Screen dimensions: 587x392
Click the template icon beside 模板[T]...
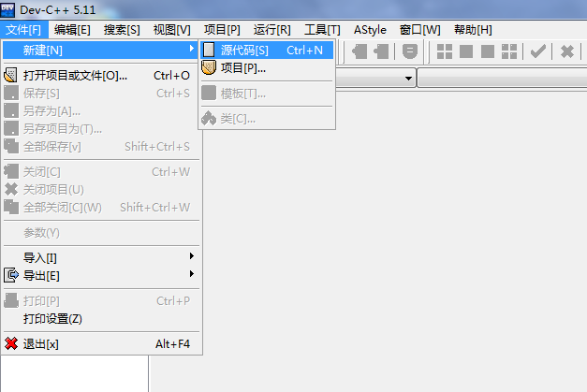(209, 93)
